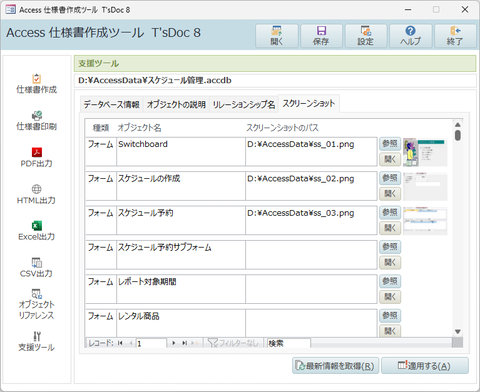This screenshot has height=392, width=480.
Task: Click 開く for レンタル商品 row
Action: click(390, 331)
